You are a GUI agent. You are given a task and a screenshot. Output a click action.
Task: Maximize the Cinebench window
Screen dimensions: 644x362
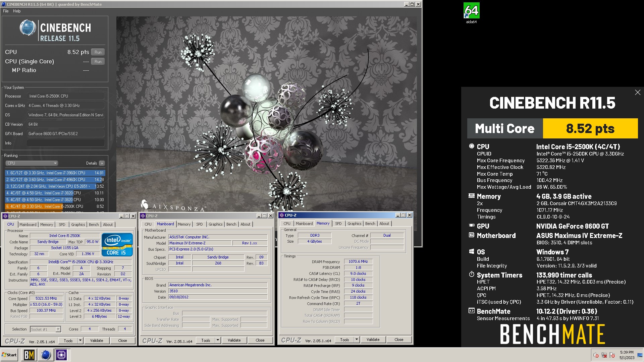(412, 4)
